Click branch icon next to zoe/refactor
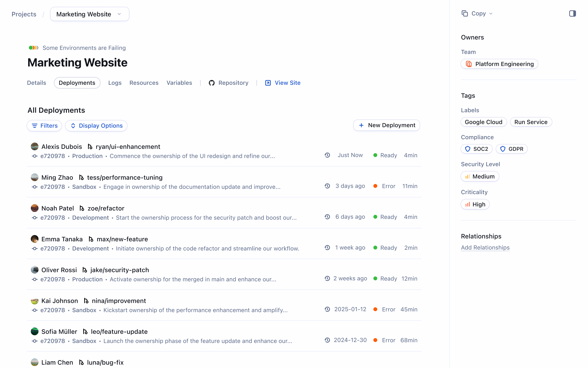Screen dimensions: 588x368 [82, 208]
